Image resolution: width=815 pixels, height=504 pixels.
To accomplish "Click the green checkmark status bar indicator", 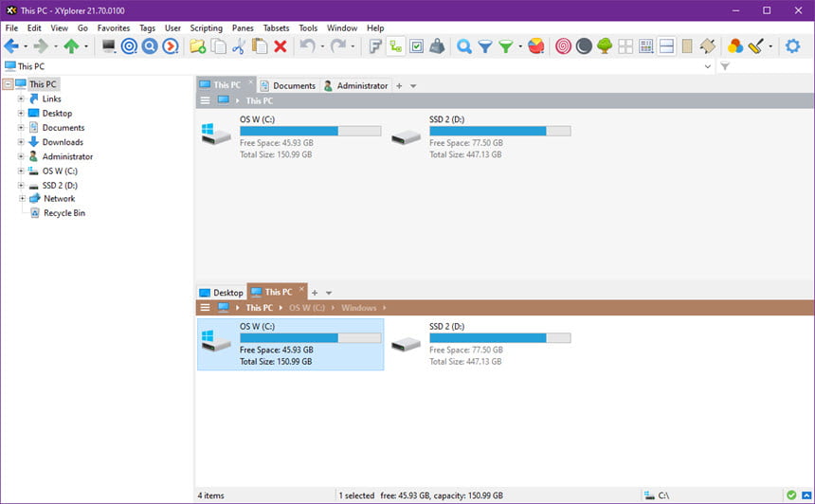I will 791,495.
